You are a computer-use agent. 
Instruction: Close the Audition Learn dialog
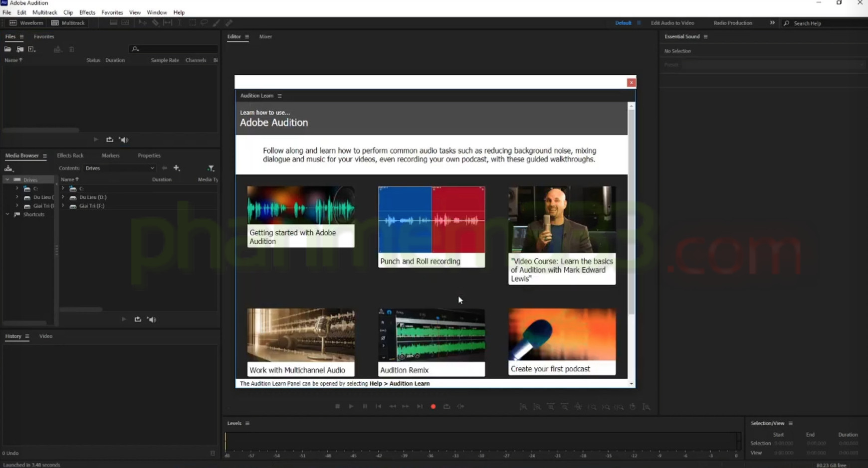click(x=631, y=83)
